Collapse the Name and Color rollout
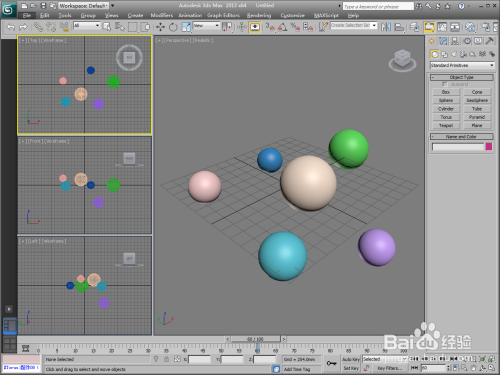Viewport: 500px width, 375px height. pos(462,137)
